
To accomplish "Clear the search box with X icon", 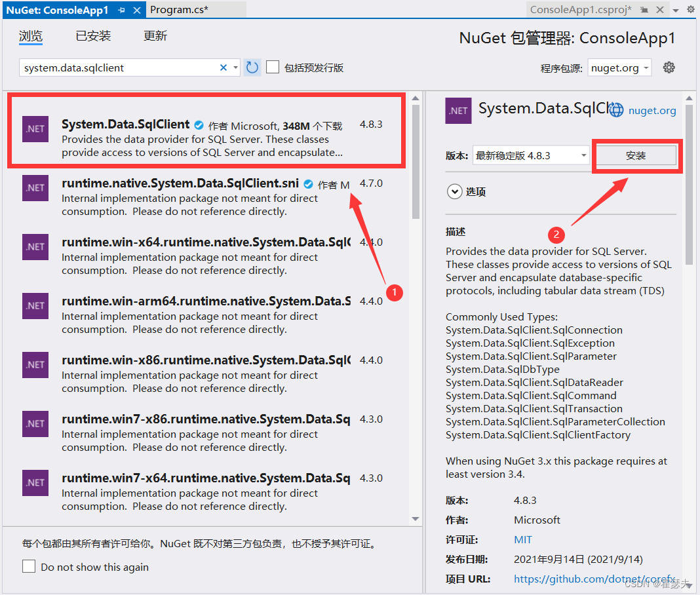I will point(224,67).
